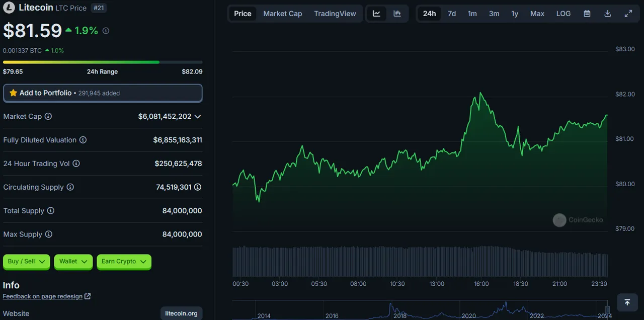The width and height of the screenshot is (644, 320).
Task: Show Market Cap info tooltip icon
Action: (x=48, y=116)
